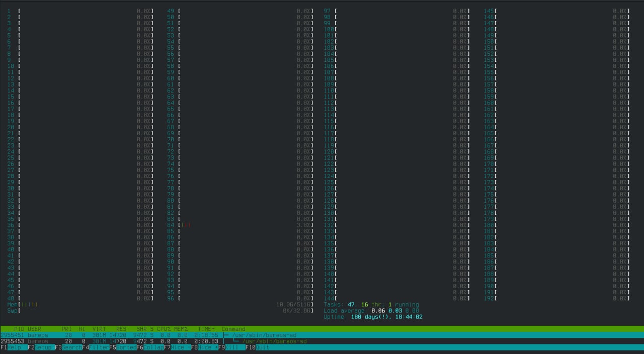
Task: Click the 0:18.55 TIME+ value
Action: 206,335
